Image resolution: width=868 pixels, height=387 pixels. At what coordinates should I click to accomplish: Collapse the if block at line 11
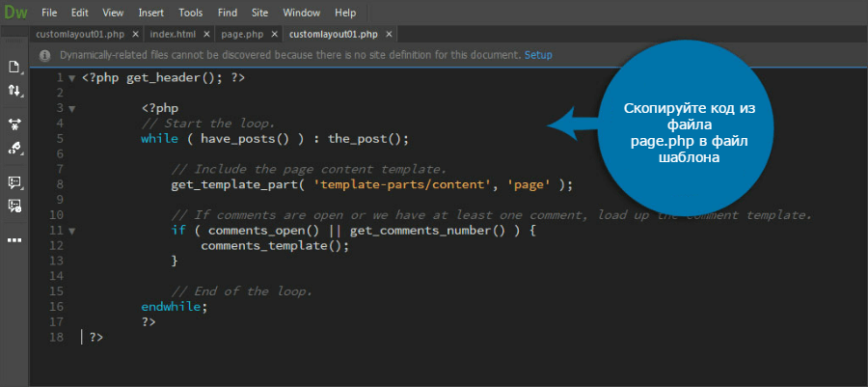tap(71, 231)
